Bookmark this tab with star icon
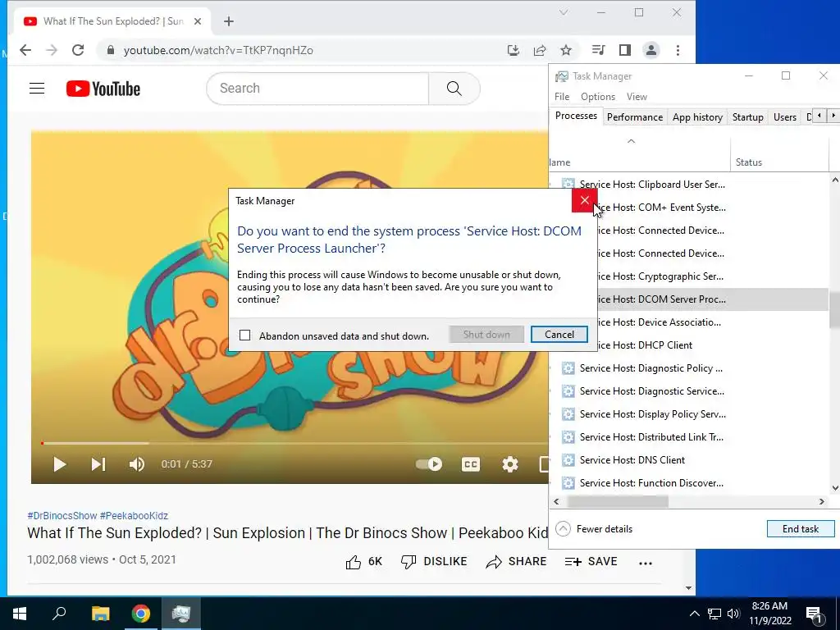Screen dimensions: 840x630 [x=566, y=50]
